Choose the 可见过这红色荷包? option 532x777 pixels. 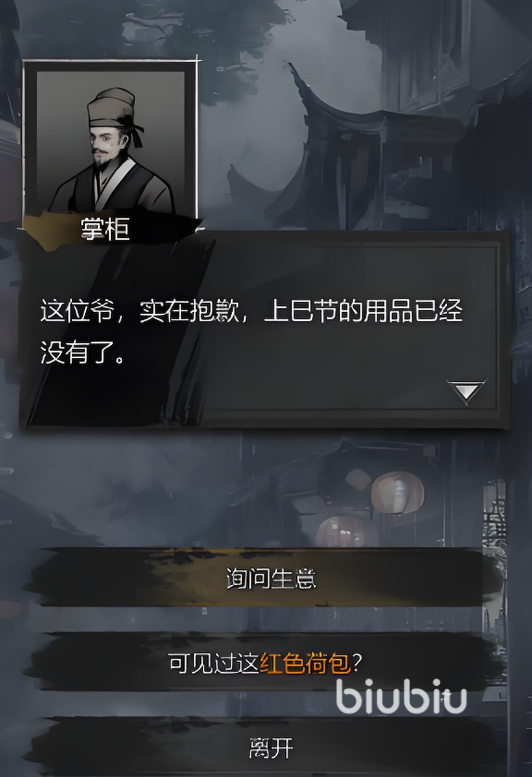pos(265,663)
